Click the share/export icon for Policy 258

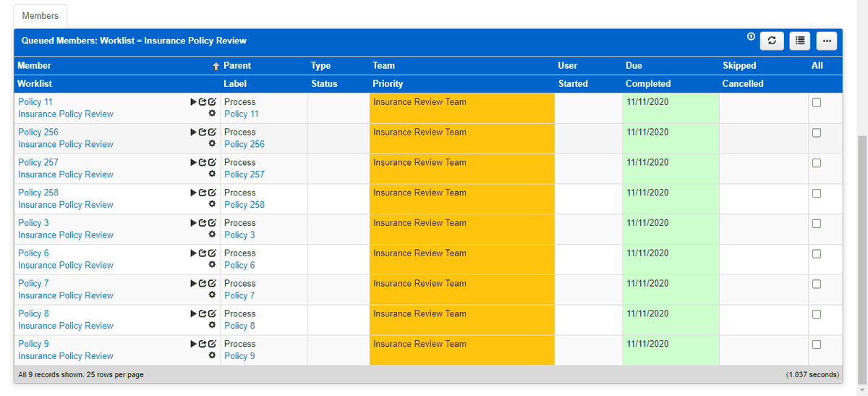click(x=203, y=193)
